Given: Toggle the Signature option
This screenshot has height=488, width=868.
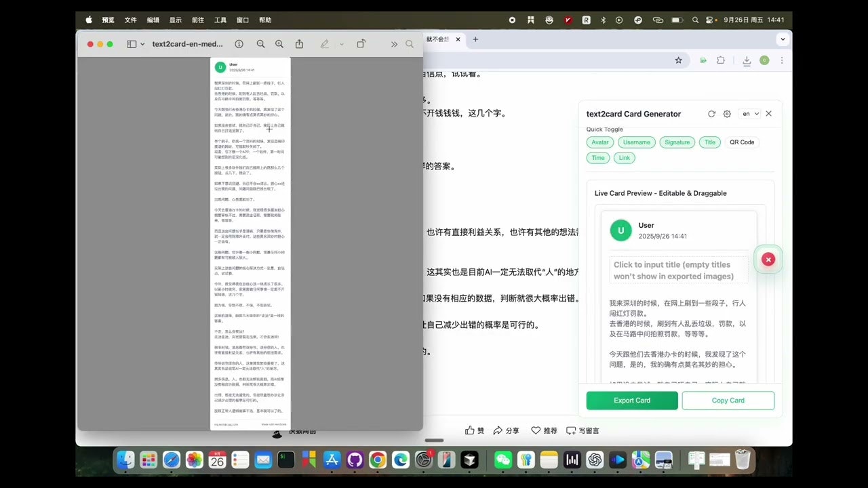Looking at the screenshot, I should tap(677, 142).
